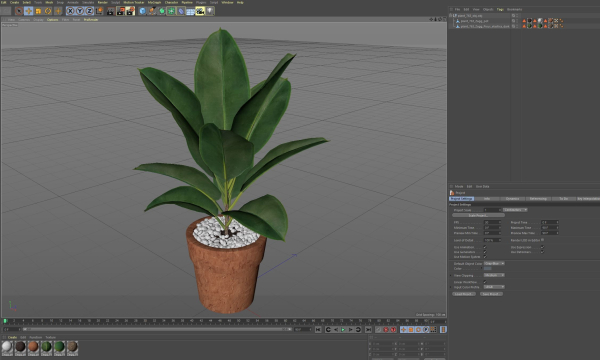Add a light object icon
The height and width of the screenshot is (360, 600).
coord(210,11)
